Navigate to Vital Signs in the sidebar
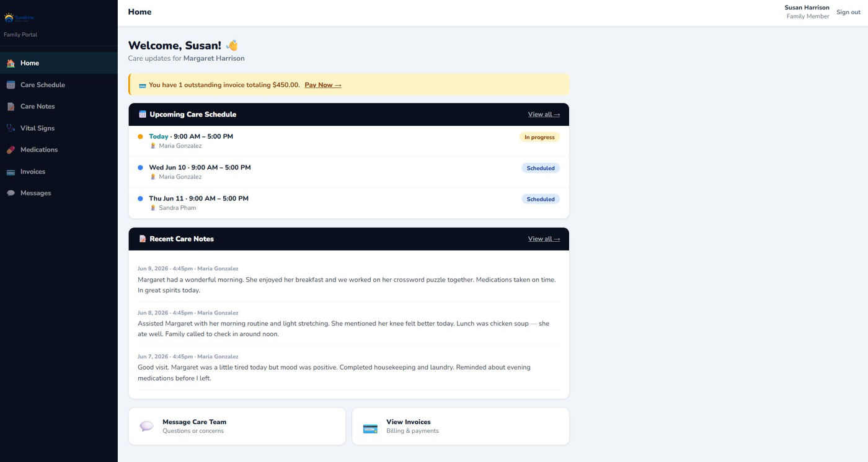The height and width of the screenshot is (462, 868). 59,128
